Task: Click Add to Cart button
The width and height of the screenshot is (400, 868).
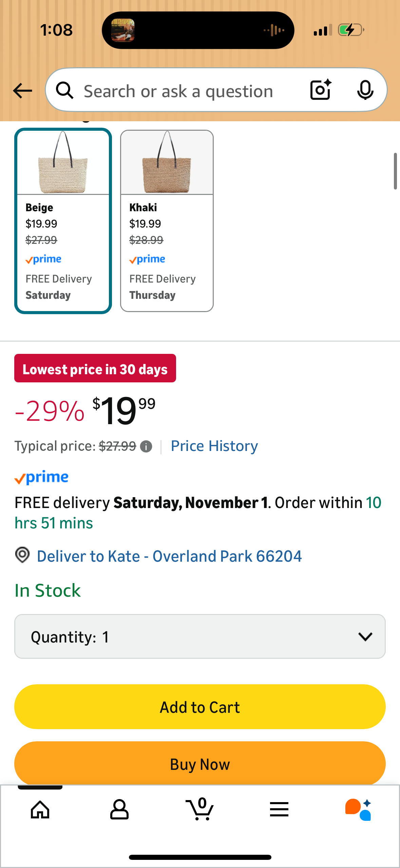Action: click(x=200, y=707)
